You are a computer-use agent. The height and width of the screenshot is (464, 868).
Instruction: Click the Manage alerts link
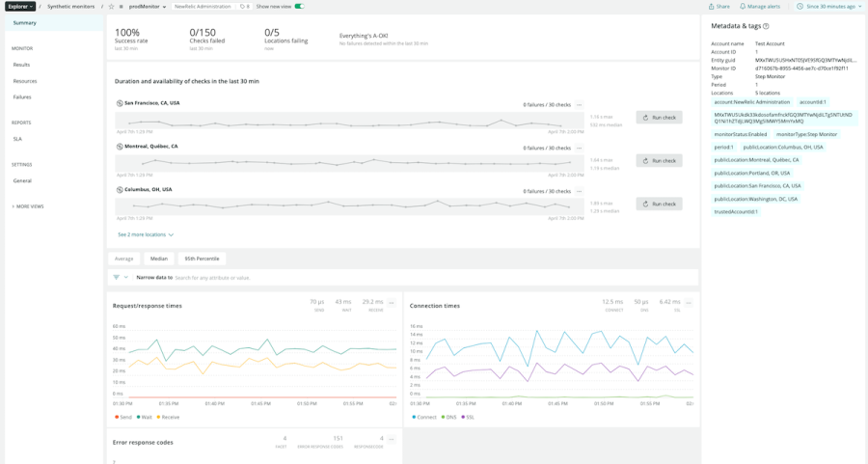760,7
